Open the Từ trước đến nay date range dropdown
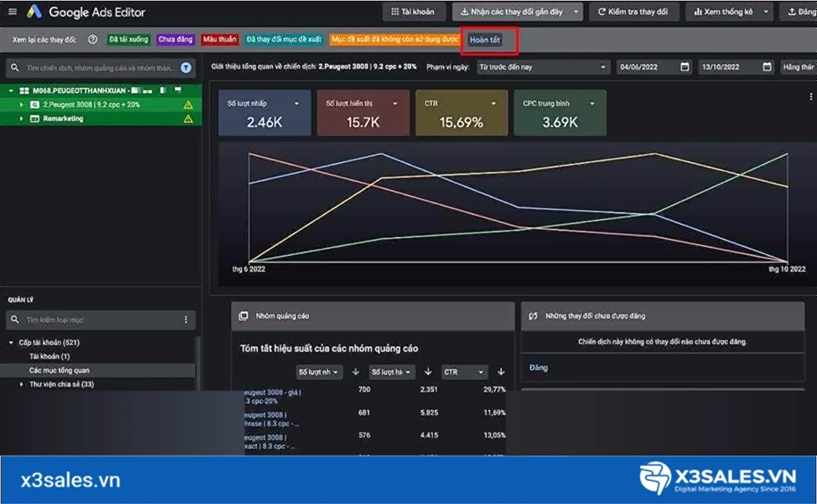The height and width of the screenshot is (504, 817). pyautogui.click(x=543, y=67)
